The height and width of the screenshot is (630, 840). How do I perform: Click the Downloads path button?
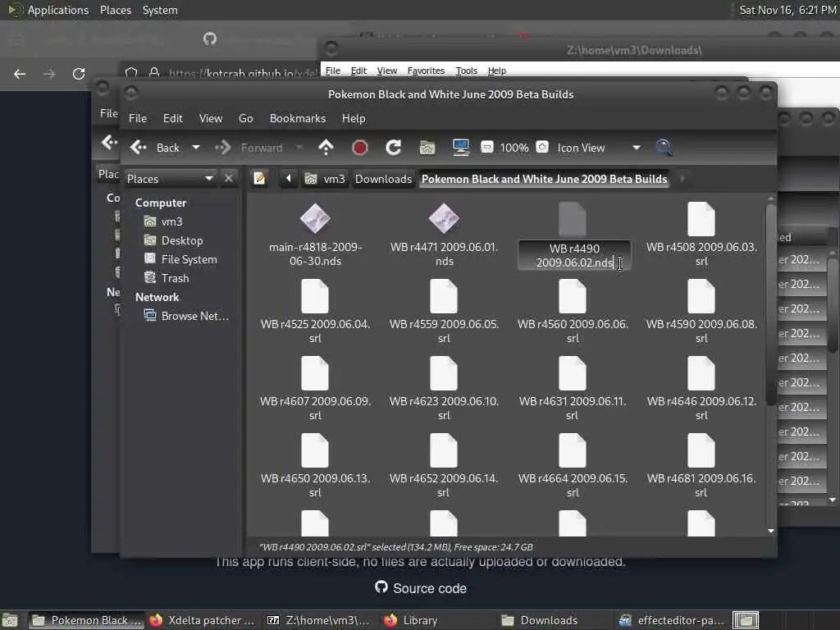pyautogui.click(x=384, y=179)
